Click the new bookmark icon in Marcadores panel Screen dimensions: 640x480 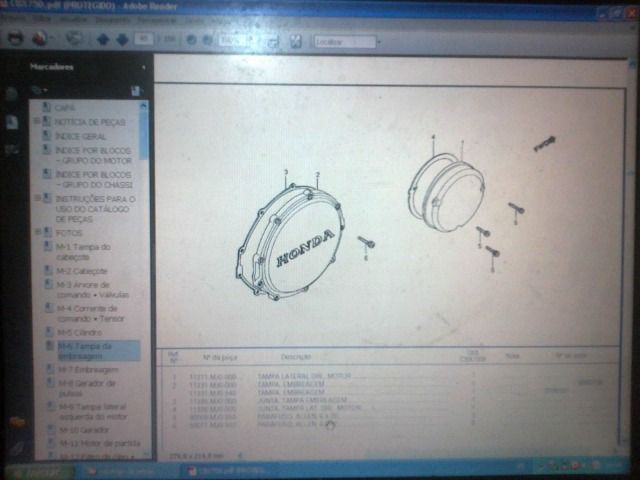136,91
